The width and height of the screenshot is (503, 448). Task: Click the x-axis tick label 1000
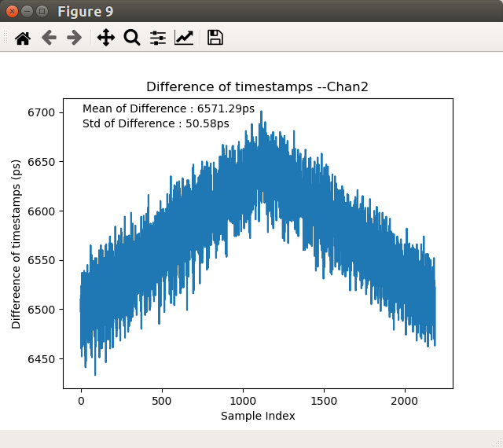point(243,401)
